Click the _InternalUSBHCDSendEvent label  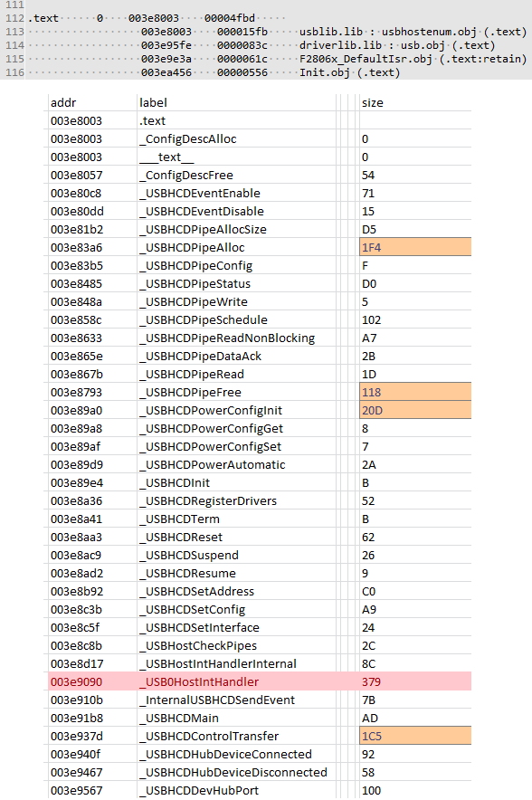[217, 700]
